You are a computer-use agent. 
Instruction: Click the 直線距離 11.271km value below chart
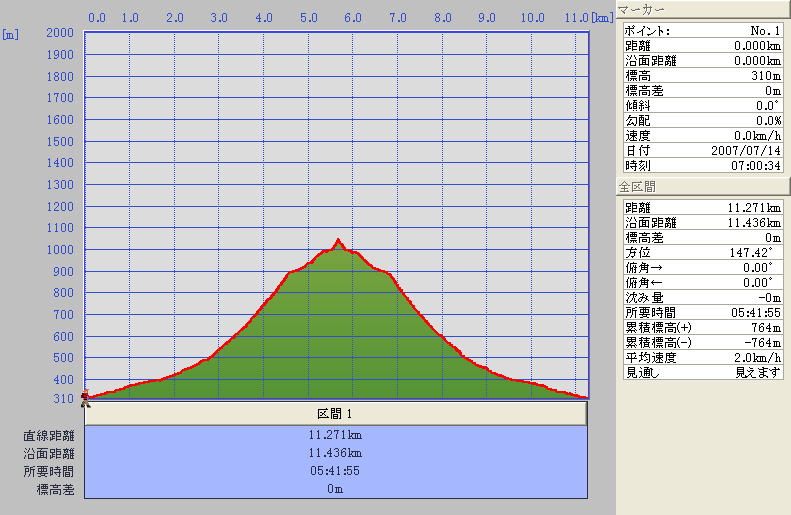(335, 435)
